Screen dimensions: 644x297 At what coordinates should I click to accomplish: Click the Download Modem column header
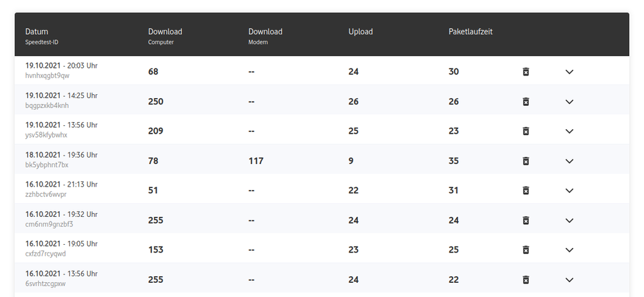[265, 32]
